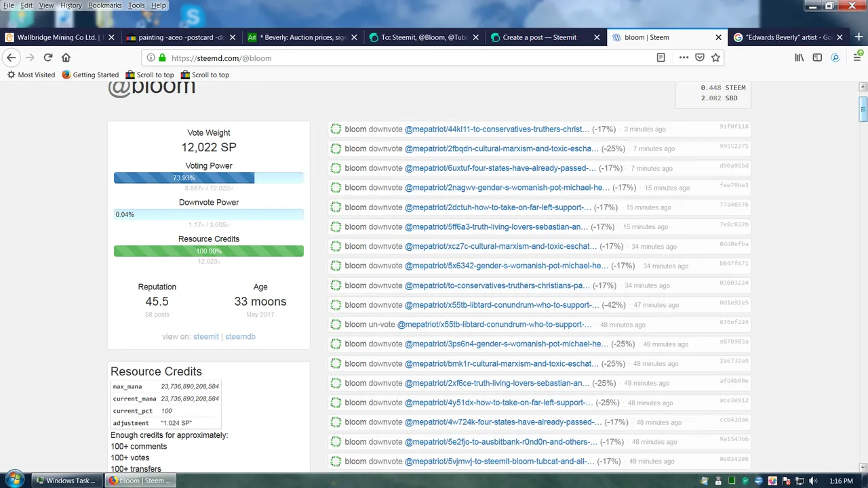
Task: Open the Windows Start menu
Action: [14, 480]
